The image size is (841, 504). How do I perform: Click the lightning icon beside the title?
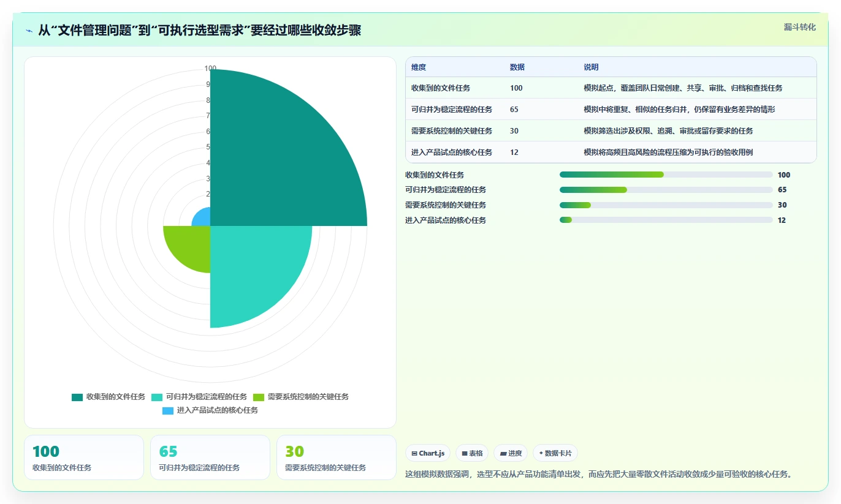29,31
